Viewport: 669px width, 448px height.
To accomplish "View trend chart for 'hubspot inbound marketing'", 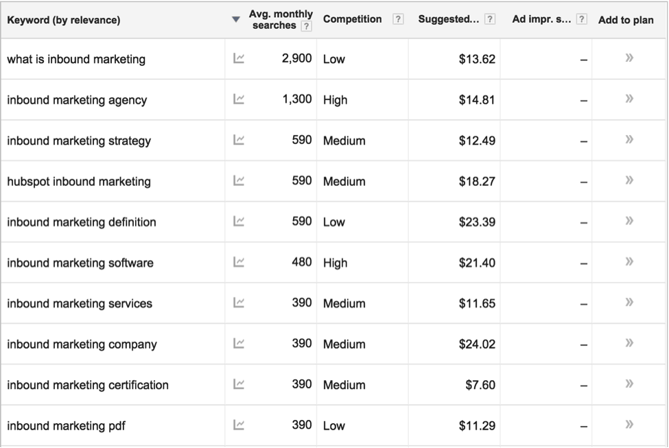I will (239, 181).
